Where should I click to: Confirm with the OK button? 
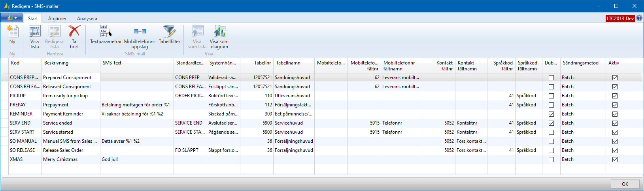(625, 184)
